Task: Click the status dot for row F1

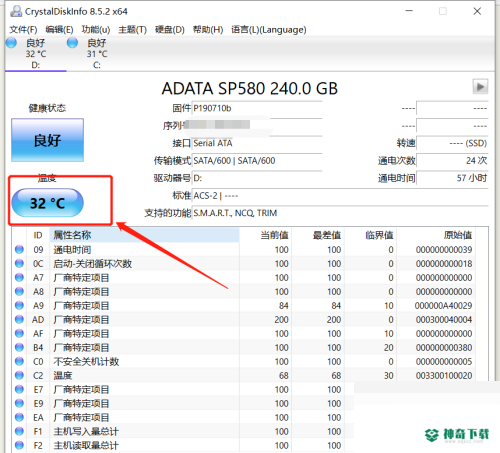Action: coord(19,432)
